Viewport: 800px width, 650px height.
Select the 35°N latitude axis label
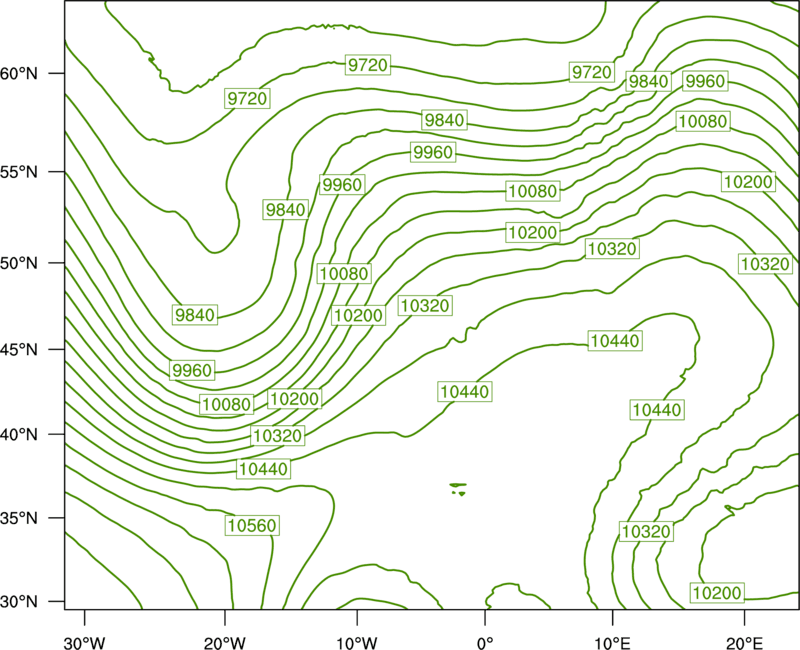pos(19,518)
